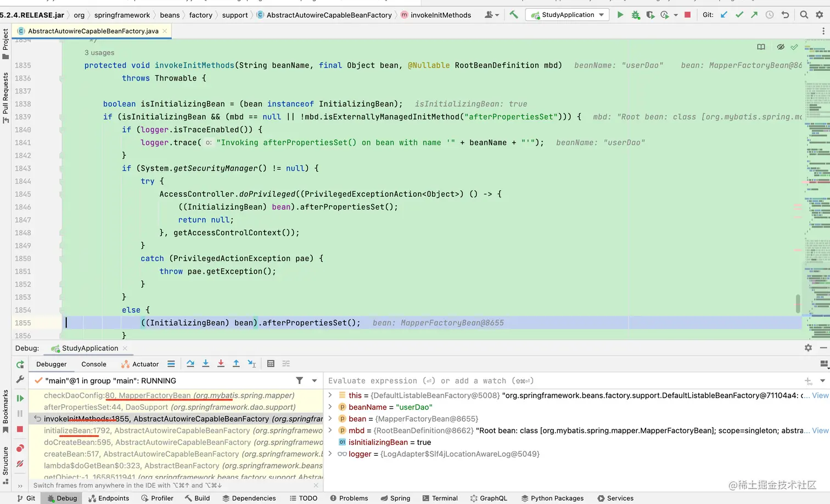
Task: Open Debug panel settings gear icon
Action: coord(808,348)
